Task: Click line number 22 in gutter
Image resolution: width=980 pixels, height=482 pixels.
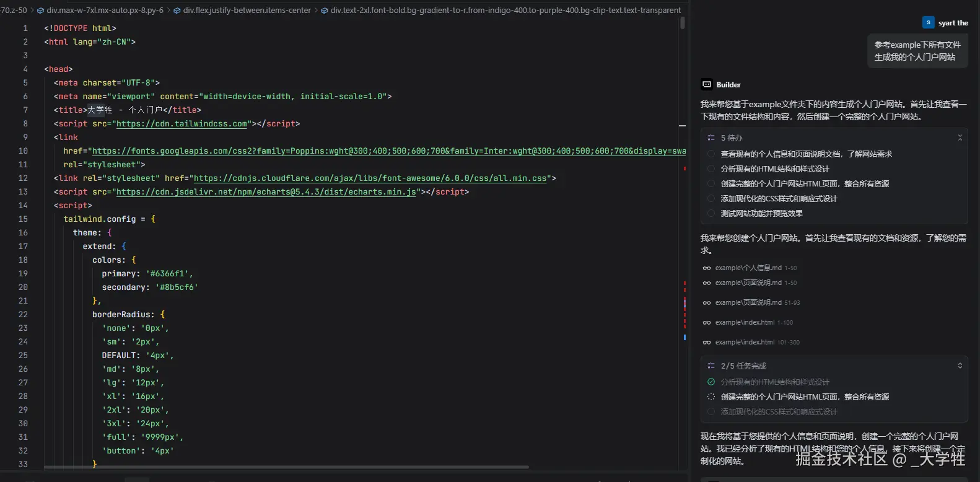Action: coord(23,315)
